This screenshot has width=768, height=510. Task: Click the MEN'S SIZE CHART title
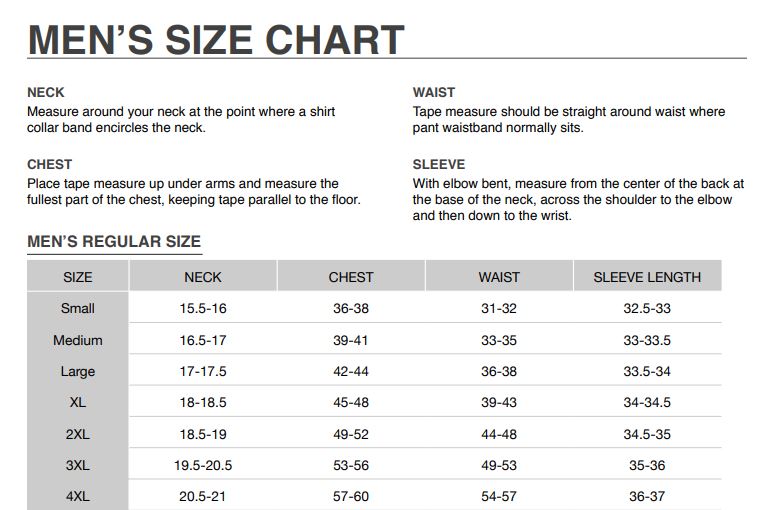[216, 39]
